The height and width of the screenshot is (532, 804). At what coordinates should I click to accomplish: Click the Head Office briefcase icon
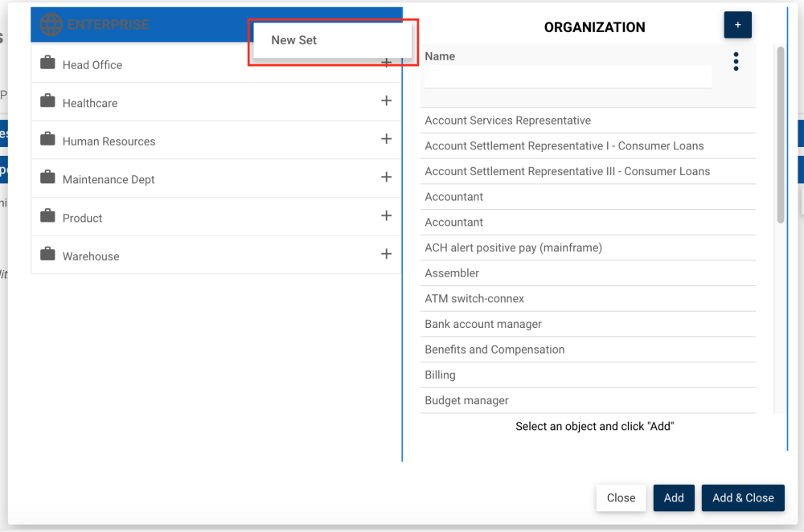47,63
